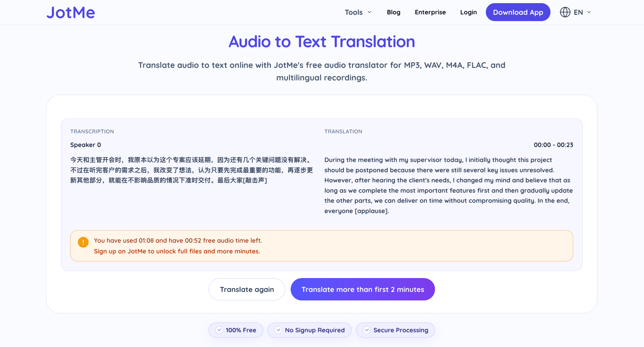Viewport: 644px width, 347px height.
Task: Expand the Tools dropdown menu
Action: (358, 12)
